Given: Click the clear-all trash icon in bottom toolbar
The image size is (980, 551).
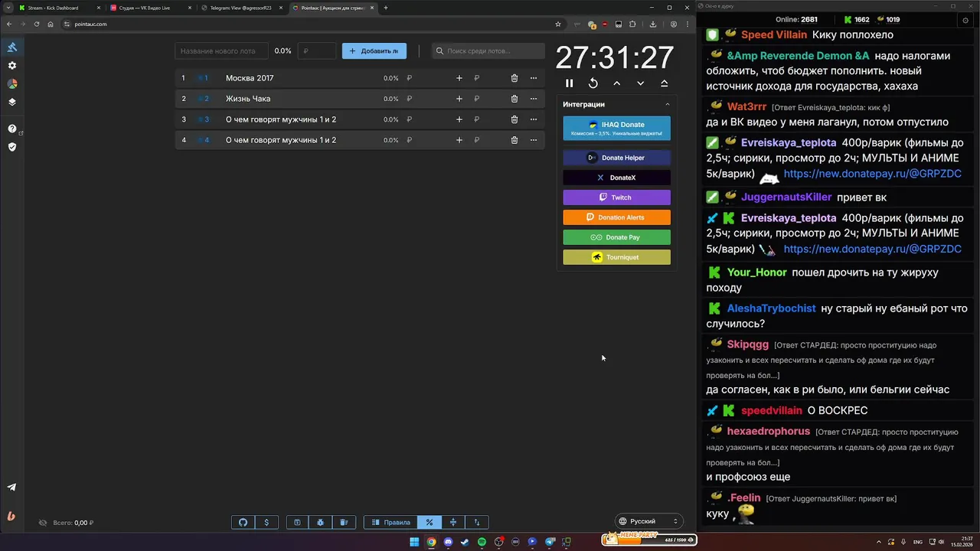Looking at the screenshot, I should (344, 522).
